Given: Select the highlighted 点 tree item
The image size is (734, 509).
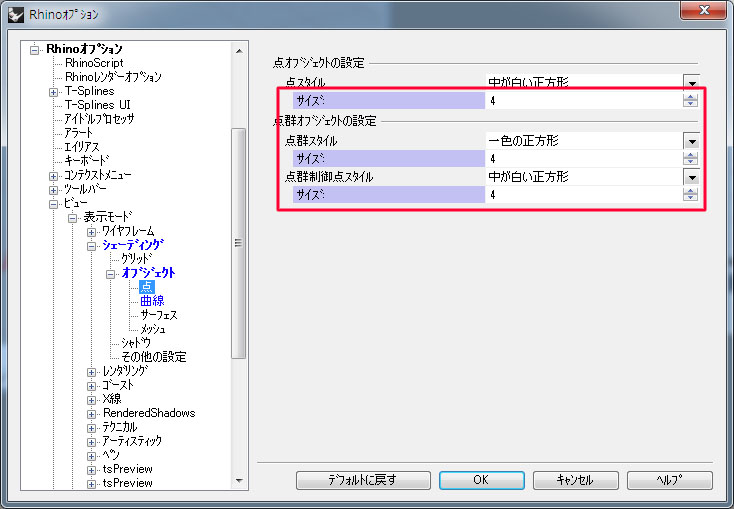Looking at the screenshot, I should (147, 287).
